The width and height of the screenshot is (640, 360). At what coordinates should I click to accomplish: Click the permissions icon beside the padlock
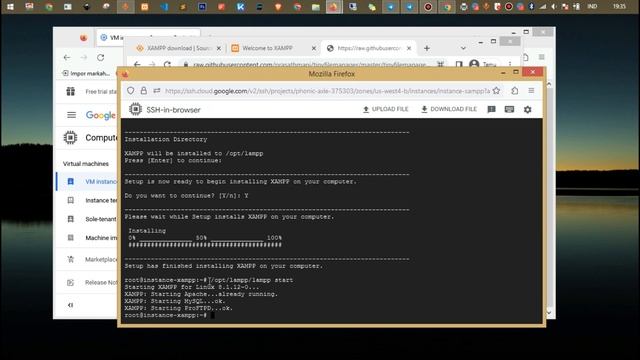point(157,91)
